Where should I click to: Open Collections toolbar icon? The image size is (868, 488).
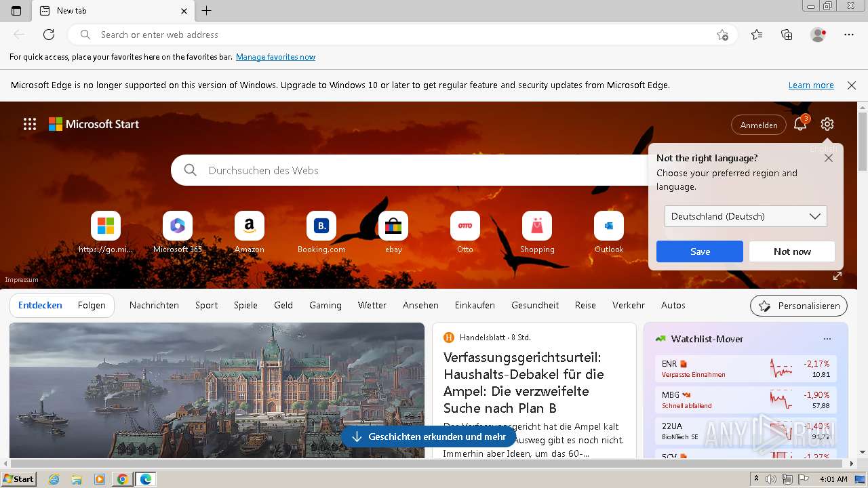pyautogui.click(x=787, y=35)
